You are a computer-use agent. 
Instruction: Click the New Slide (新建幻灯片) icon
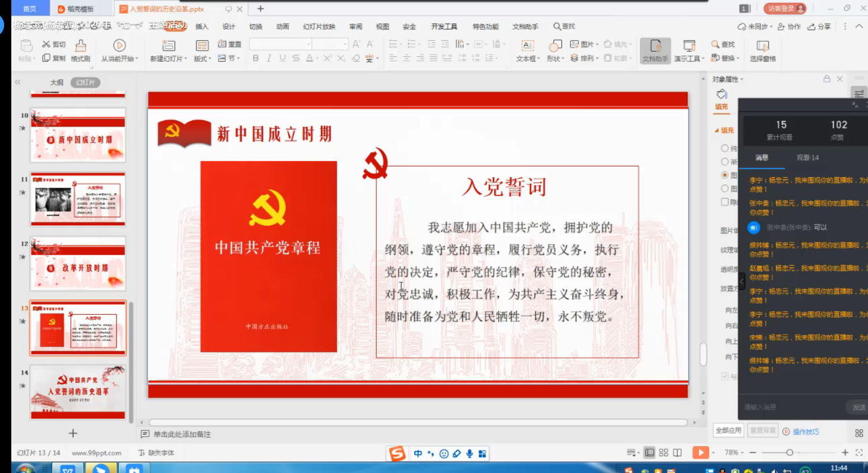pyautogui.click(x=168, y=46)
